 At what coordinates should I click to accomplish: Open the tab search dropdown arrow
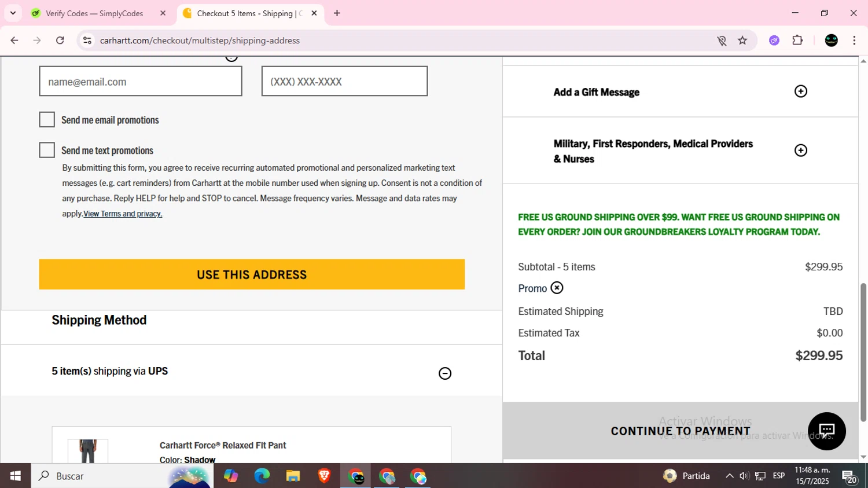(13, 13)
